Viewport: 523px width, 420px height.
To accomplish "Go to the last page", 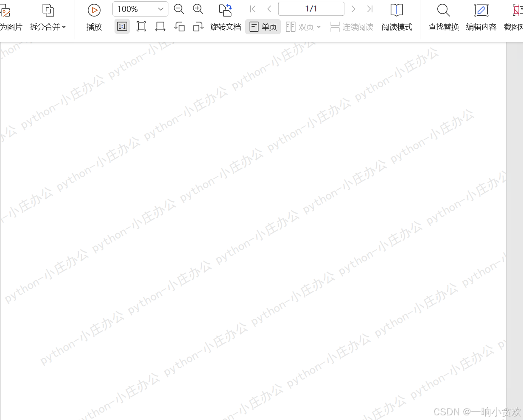I will 370,9.
